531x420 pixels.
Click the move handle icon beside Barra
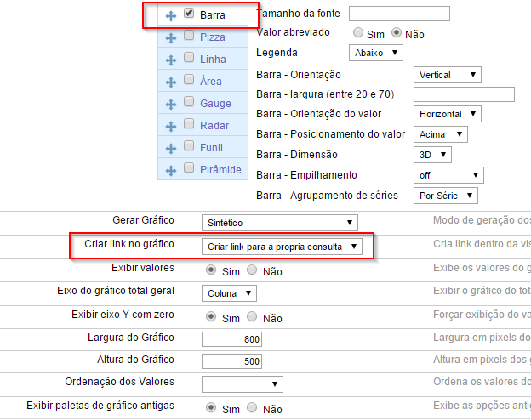pos(171,14)
